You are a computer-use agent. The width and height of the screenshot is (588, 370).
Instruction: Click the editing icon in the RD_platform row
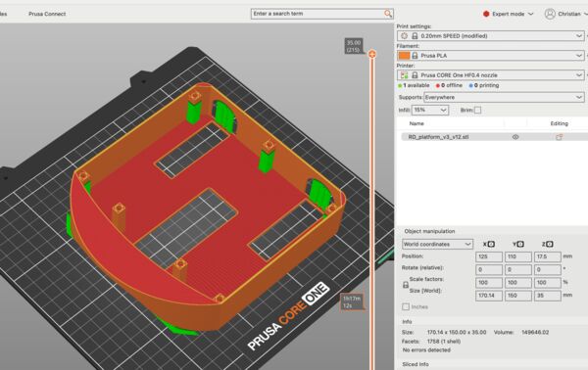559,137
